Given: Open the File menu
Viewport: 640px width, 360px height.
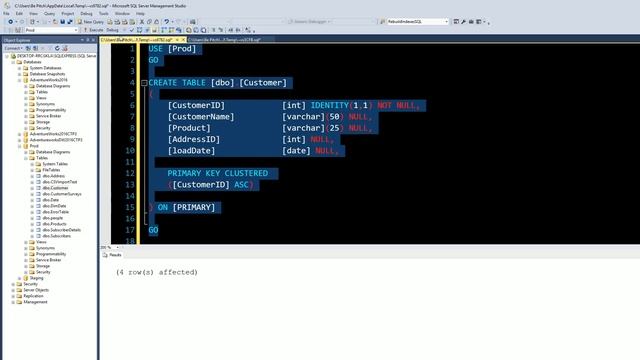Looking at the screenshot, I should (x=7, y=13).
